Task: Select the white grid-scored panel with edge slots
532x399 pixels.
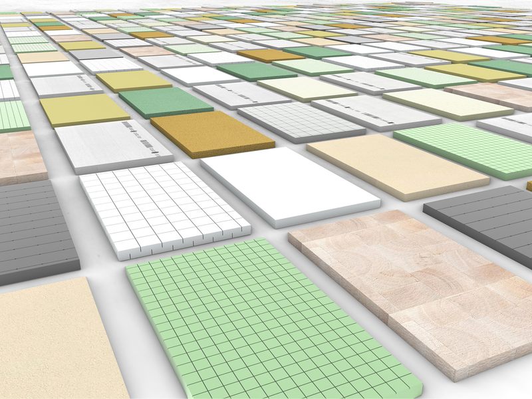Action: pos(164,210)
